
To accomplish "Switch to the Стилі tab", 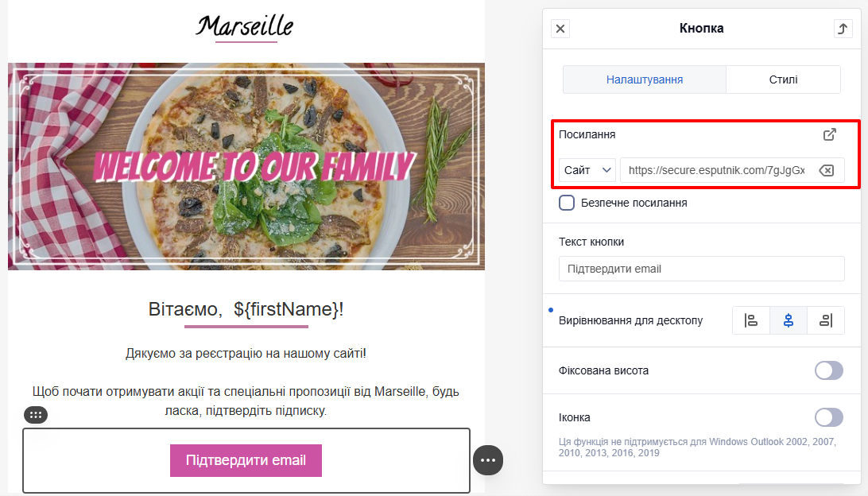I will coord(783,79).
